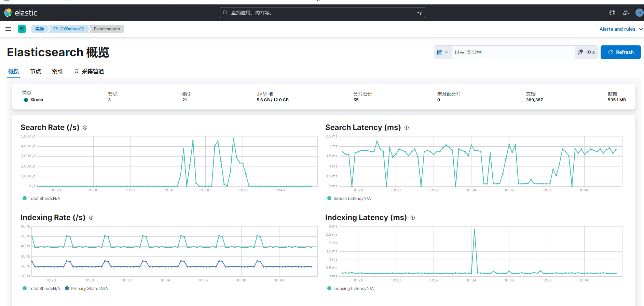Show info for Search Latency chart
Image resolution: width=644 pixels, height=306 pixels.
click(407, 128)
